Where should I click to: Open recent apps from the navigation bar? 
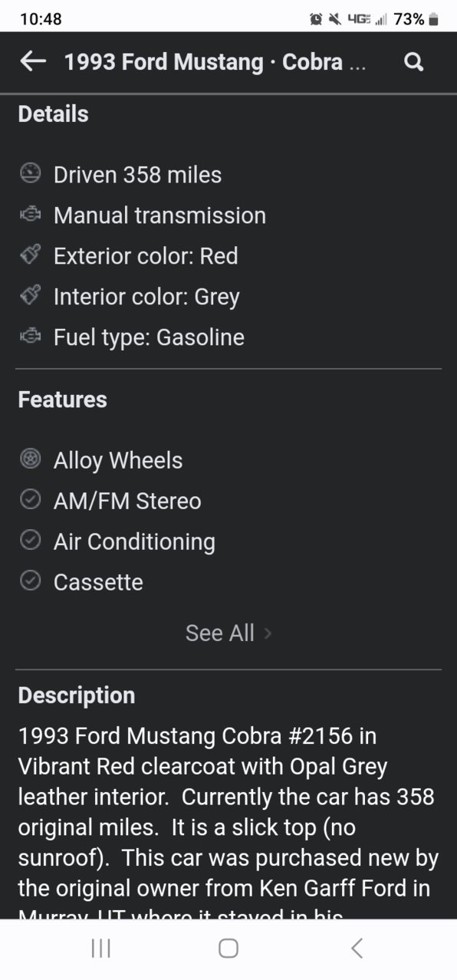tap(100, 949)
